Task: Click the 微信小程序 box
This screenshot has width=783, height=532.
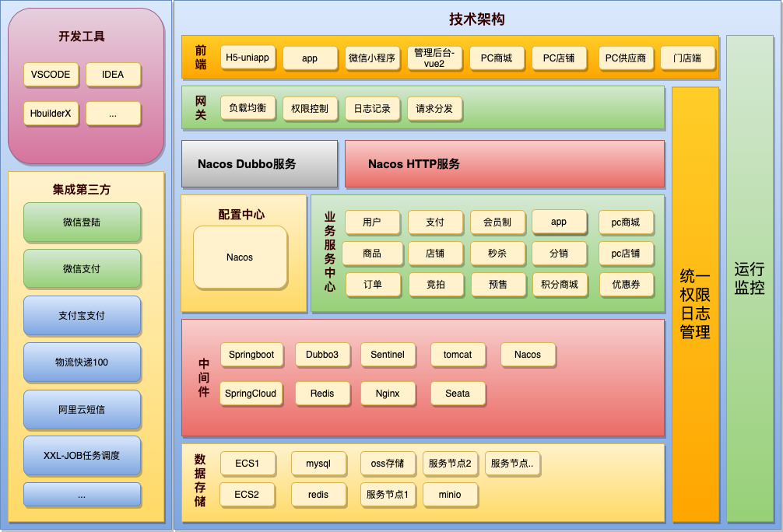Action: pos(372,58)
